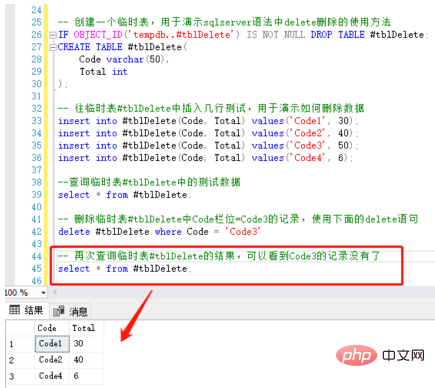Click line number 37 in the margin
435x388 pixels.
pyautogui.click(x=37, y=170)
